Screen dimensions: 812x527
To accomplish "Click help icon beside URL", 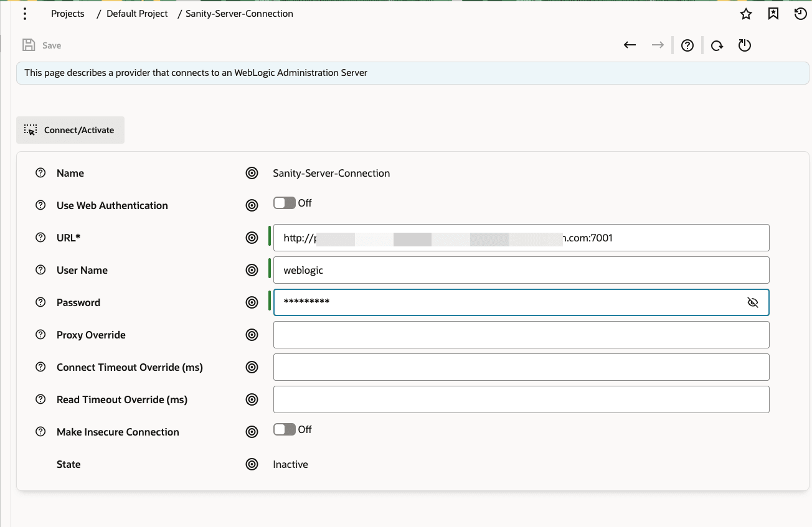I will click(x=41, y=238).
